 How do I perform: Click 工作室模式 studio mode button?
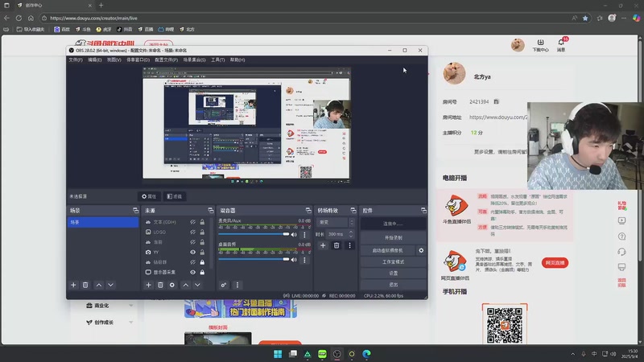coord(393,262)
